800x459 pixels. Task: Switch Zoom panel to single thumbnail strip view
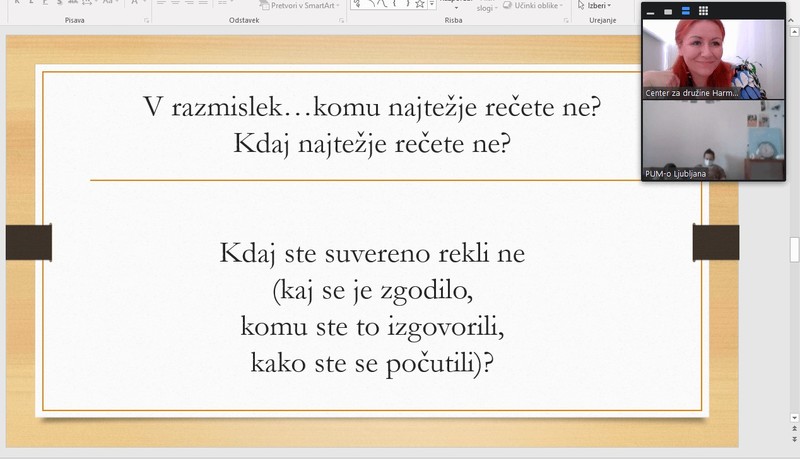click(668, 11)
